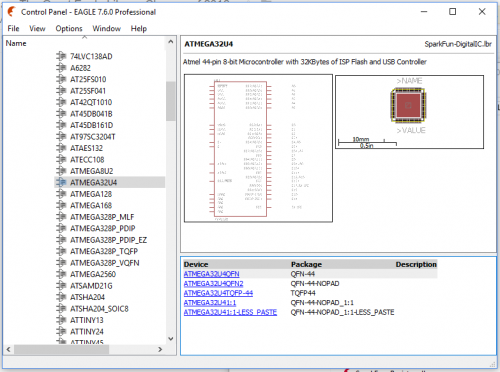
Task: Open the File menu
Action: click(13, 29)
